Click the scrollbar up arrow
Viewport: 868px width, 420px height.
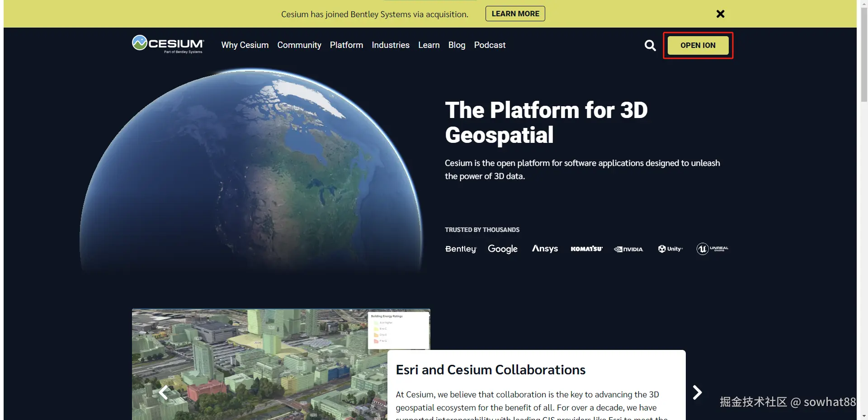coord(864,3)
